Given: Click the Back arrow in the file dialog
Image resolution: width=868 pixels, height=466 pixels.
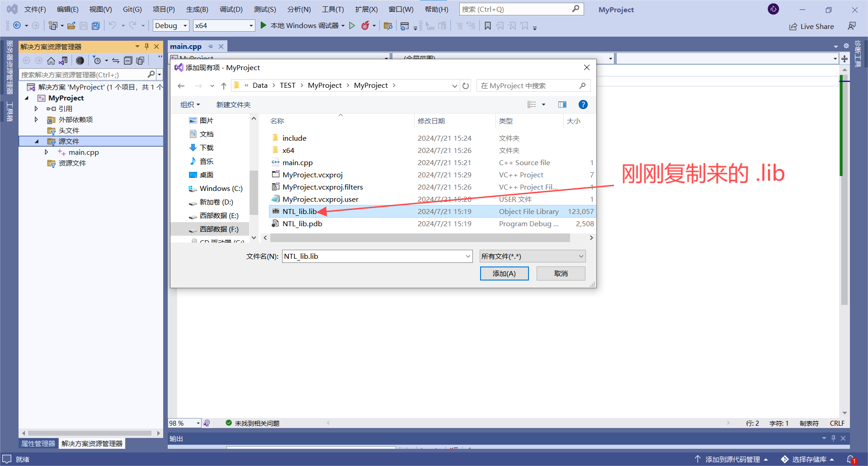Looking at the screenshot, I should click(181, 86).
